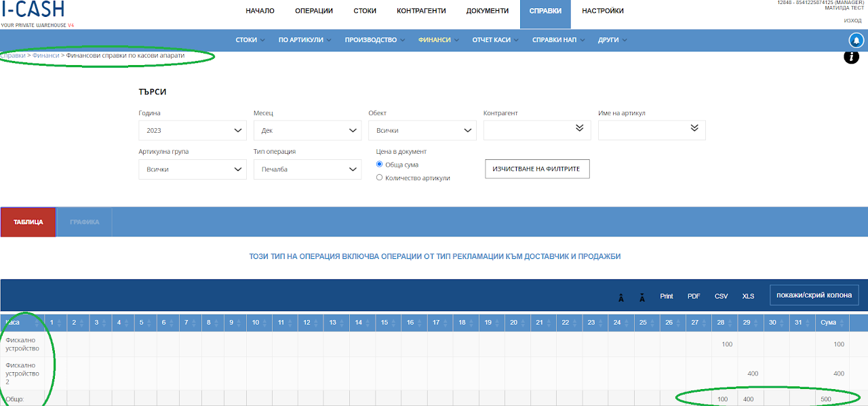Image resolution: width=868 pixels, height=406 pixels.
Task: Increase table font size (A with up arrow)
Action: point(620,297)
